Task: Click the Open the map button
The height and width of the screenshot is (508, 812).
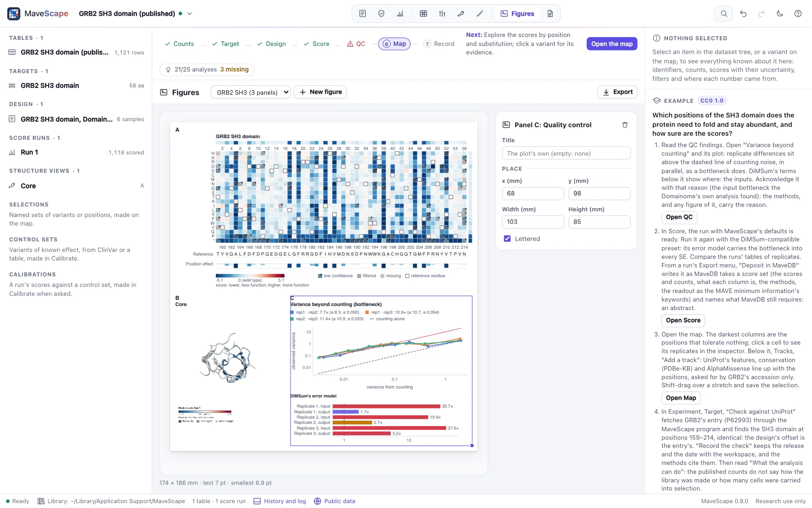Action: [x=611, y=43]
